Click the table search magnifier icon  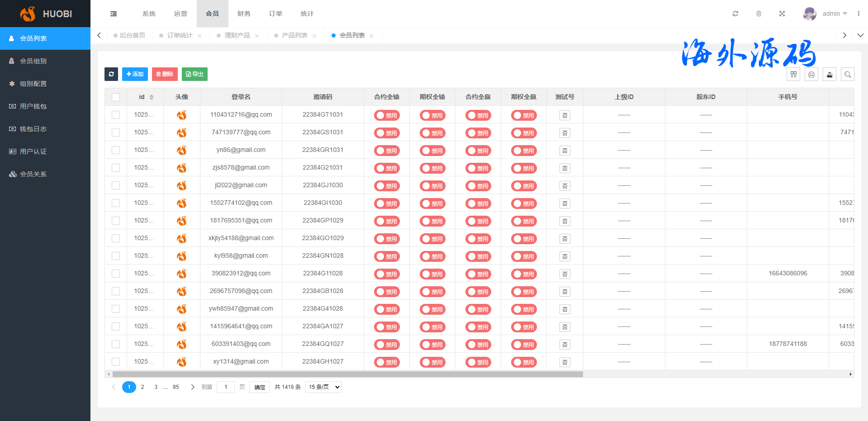848,75
